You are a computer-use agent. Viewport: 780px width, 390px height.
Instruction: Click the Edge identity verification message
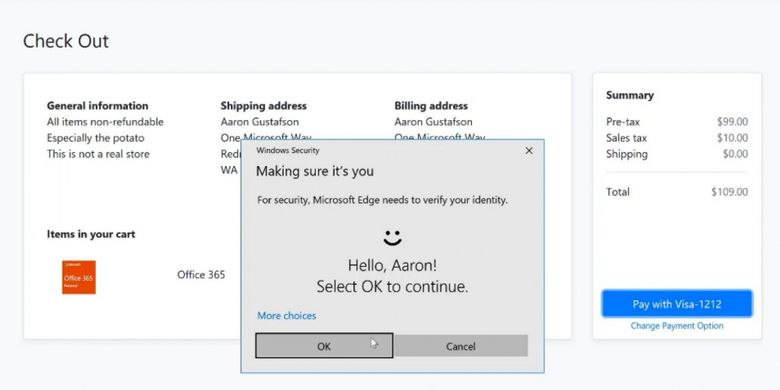[x=383, y=200]
